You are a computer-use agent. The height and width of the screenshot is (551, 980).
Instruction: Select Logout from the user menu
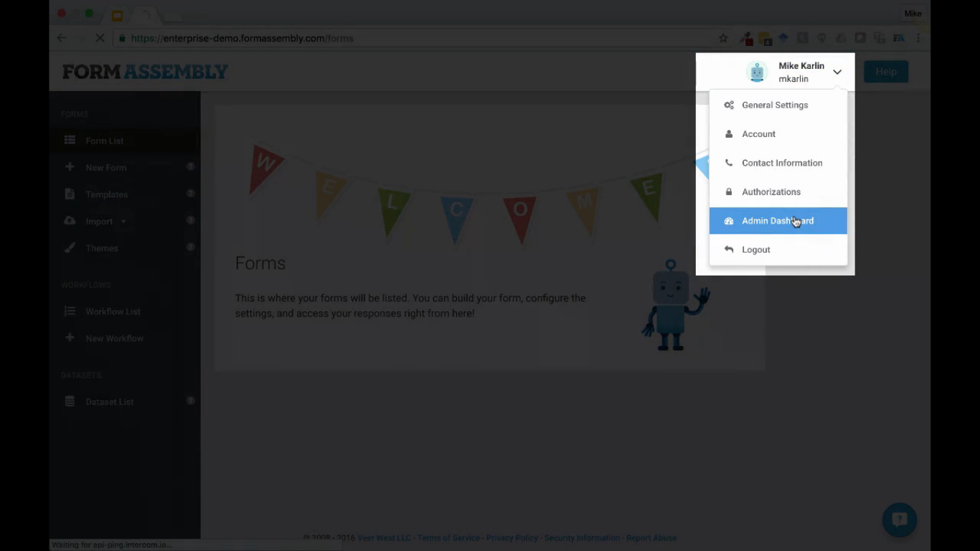[778, 250]
